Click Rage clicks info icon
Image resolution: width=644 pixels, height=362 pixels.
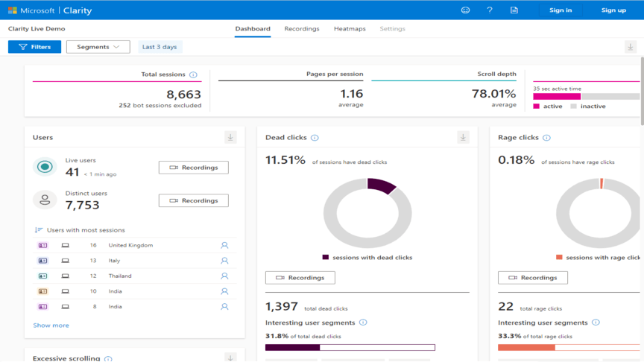coord(546,138)
